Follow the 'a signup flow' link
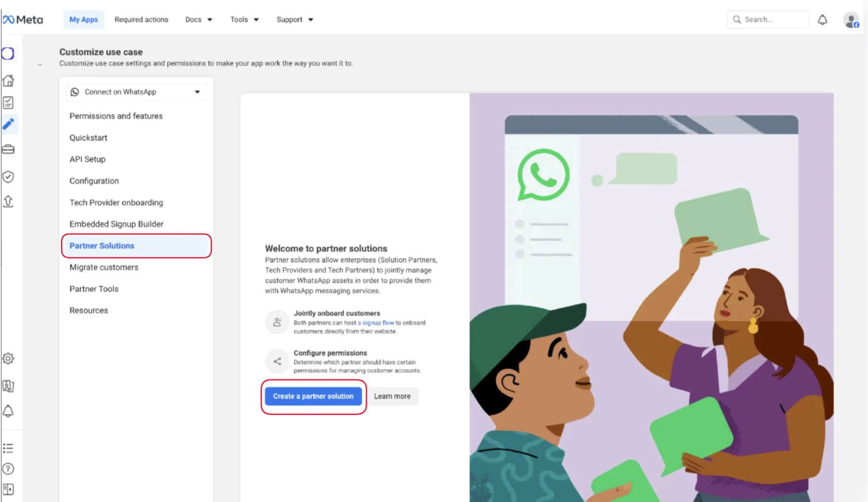Viewport: 868px width, 502px height. (376, 323)
